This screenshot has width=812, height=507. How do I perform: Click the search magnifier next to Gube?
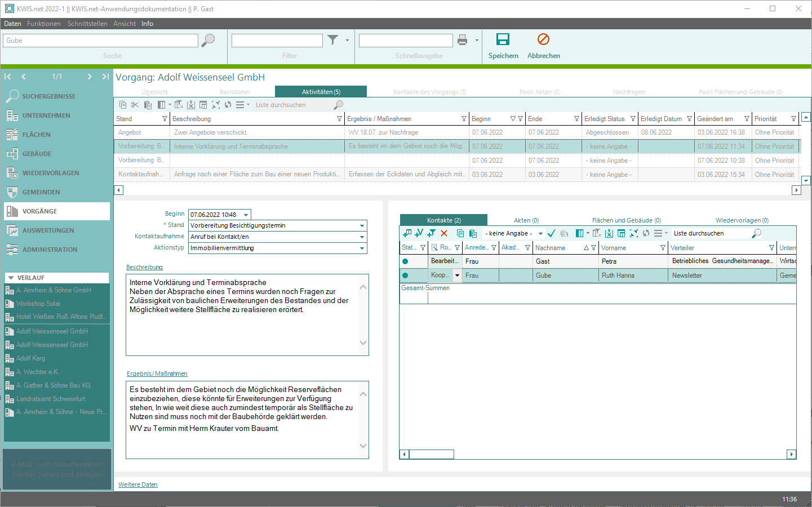click(x=208, y=40)
